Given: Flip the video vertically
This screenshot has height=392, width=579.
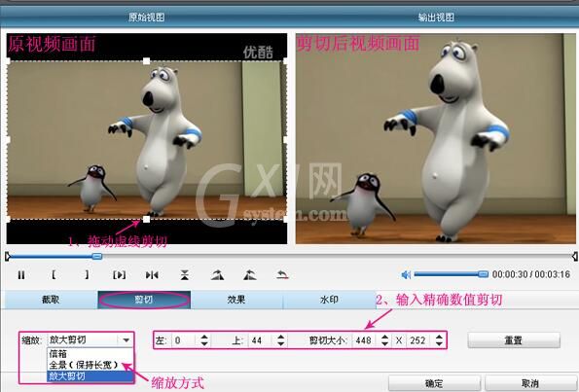Looking at the screenshot, I should pos(185,275).
